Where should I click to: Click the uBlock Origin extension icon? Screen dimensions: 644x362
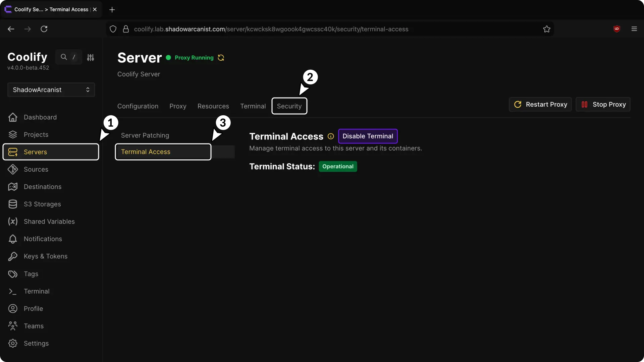click(x=617, y=29)
